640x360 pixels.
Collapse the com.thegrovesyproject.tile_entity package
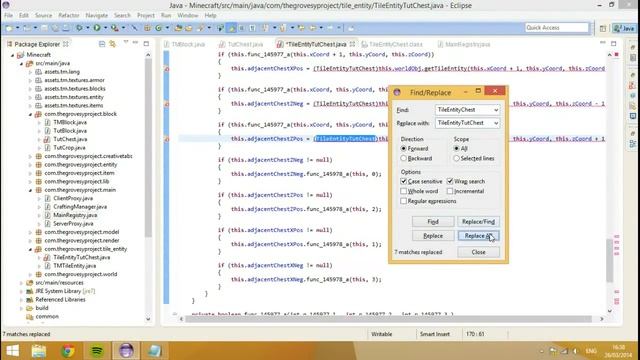[x=31, y=249]
